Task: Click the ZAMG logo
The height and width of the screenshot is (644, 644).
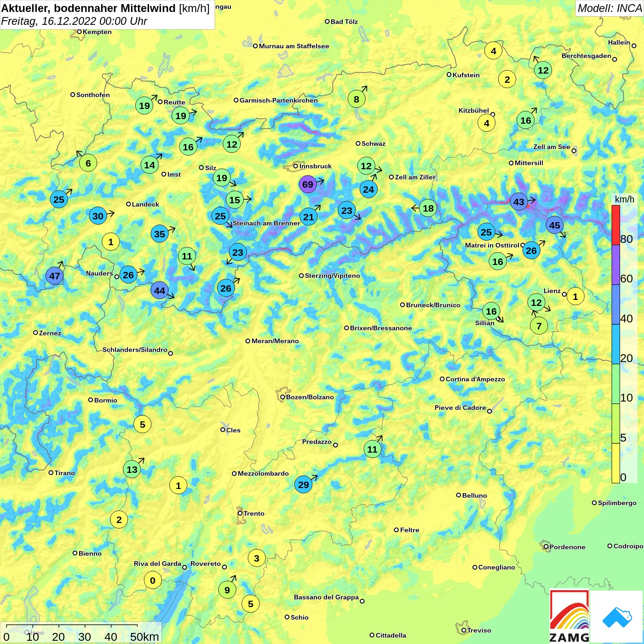Action: (x=569, y=616)
